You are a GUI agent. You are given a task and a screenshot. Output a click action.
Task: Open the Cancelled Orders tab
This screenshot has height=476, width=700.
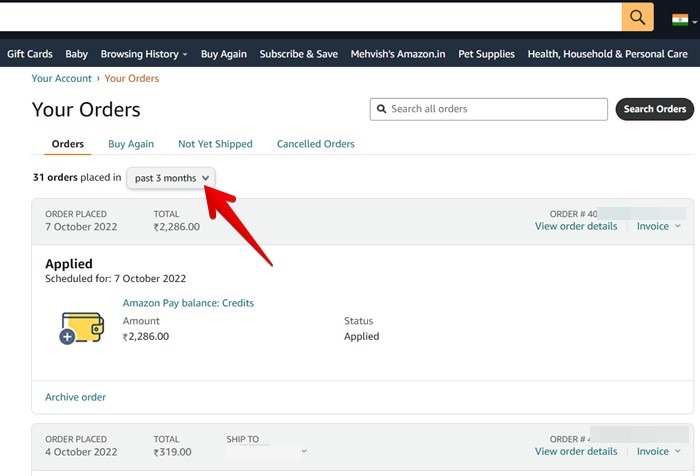(x=316, y=144)
